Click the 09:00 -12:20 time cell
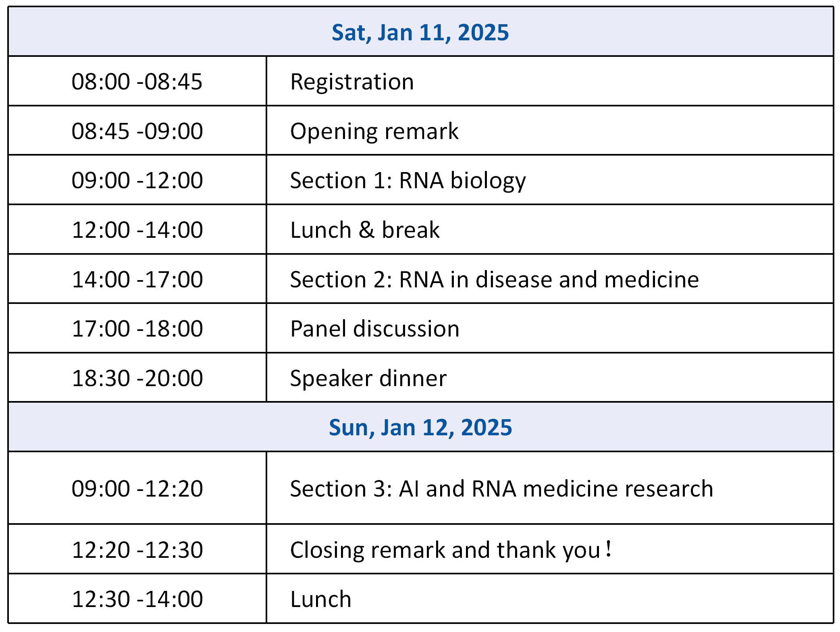This screenshot has height=632, width=840. pos(137,488)
